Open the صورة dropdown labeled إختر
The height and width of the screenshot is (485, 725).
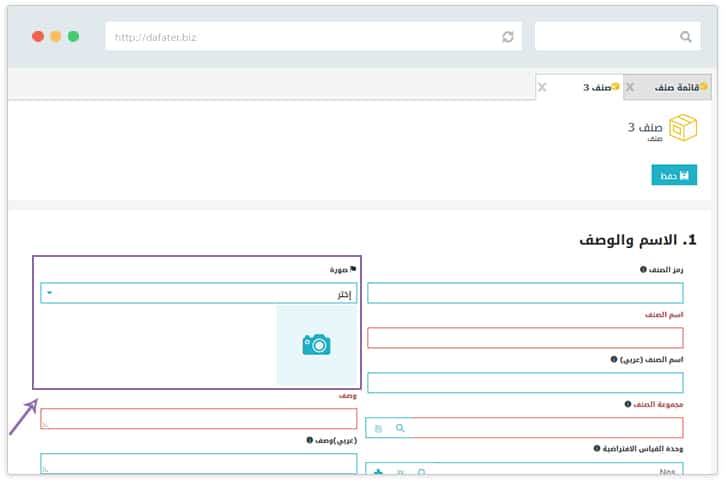coord(198,294)
